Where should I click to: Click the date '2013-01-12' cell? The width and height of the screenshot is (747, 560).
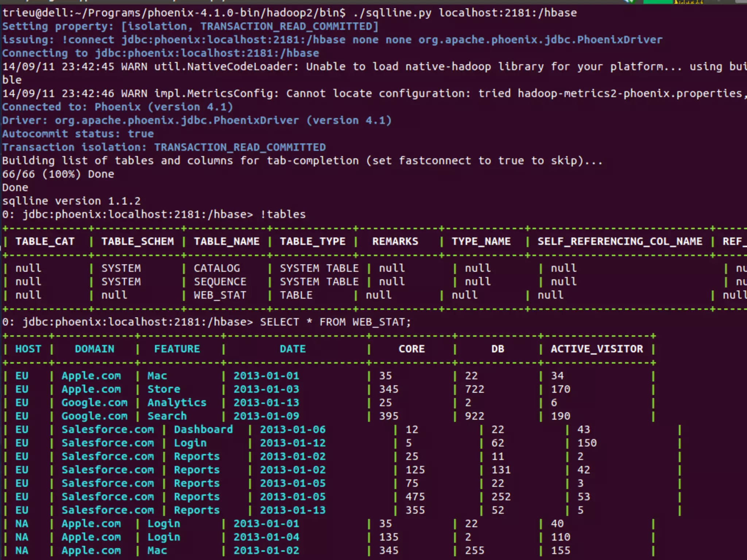pyautogui.click(x=293, y=443)
